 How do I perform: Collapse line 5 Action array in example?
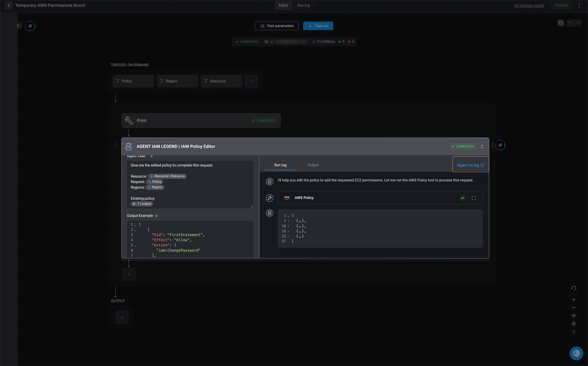136,245
